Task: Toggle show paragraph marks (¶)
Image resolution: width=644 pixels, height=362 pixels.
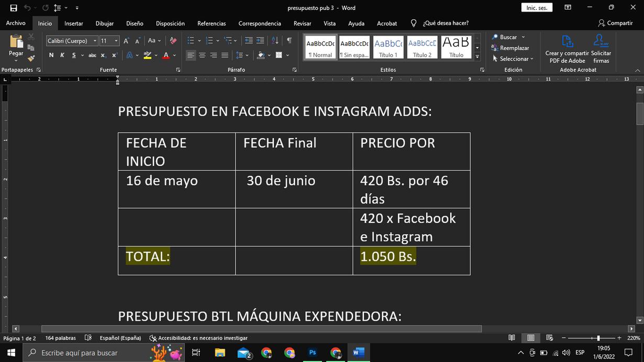Action: (290, 41)
